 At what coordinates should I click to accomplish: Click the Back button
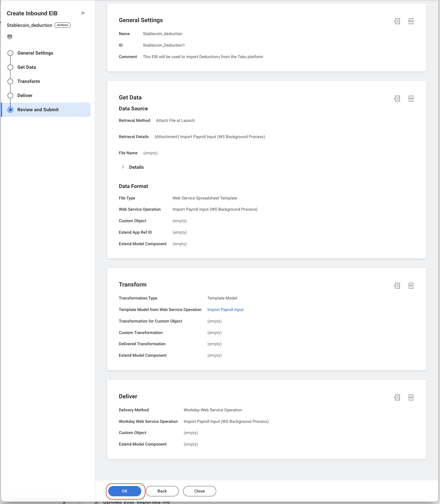click(162, 491)
